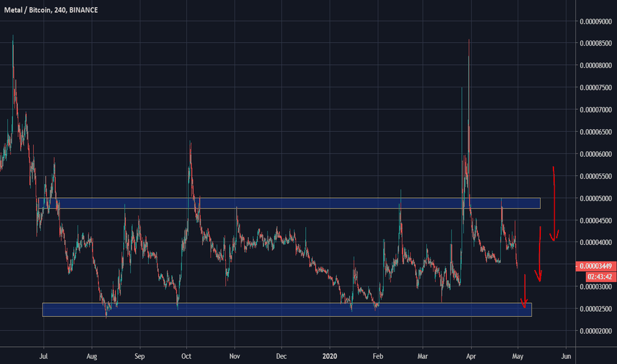Click the Apr label on time axis
Viewport: 617px width, 364px height.
(x=471, y=356)
